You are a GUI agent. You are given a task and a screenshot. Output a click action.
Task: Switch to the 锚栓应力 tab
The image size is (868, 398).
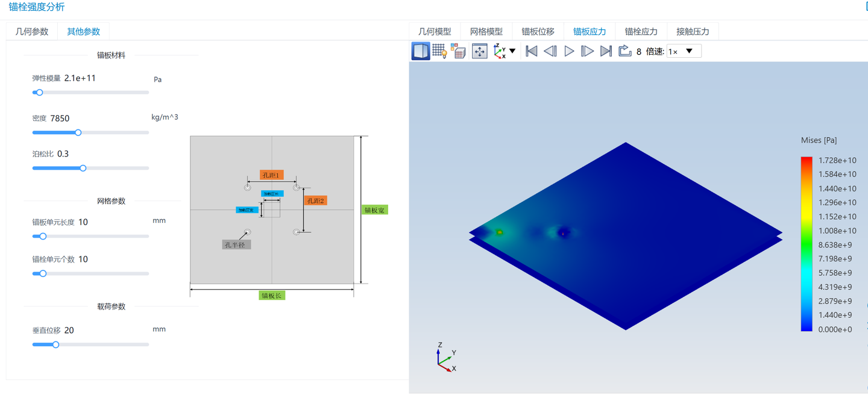click(641, 31)
